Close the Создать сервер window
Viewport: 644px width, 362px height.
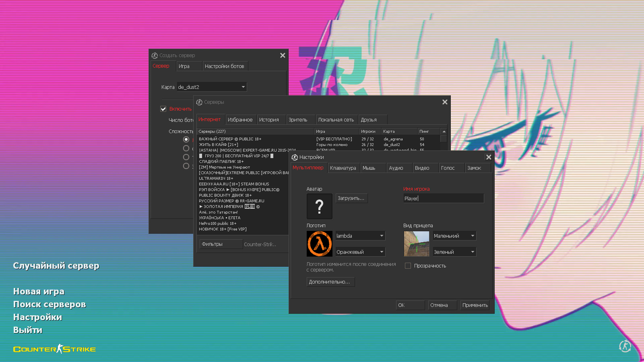click(x=283, y=56)
